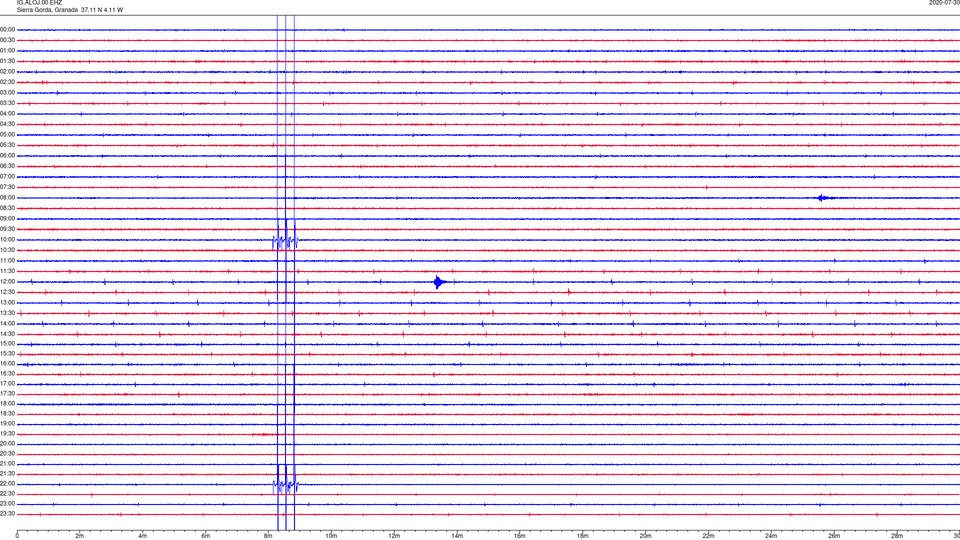Click the calibration pulse on the 22:00 trace

[x=285, y=484]
